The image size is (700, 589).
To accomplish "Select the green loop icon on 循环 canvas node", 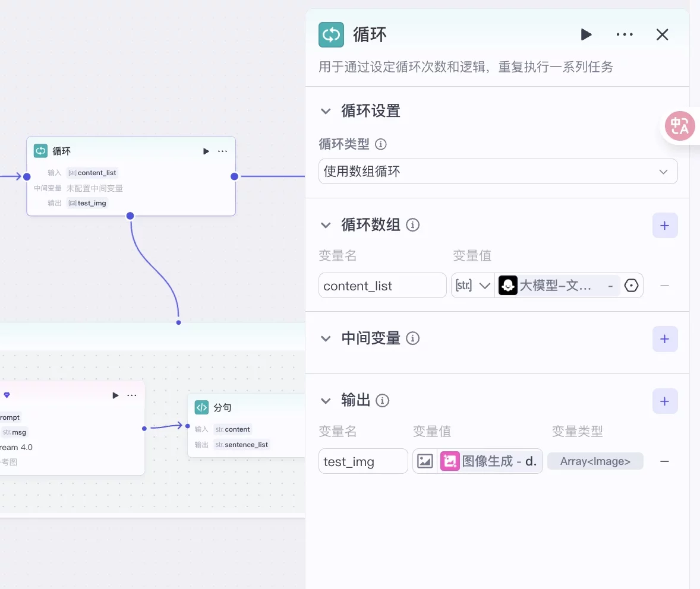I will coord(40,151).
